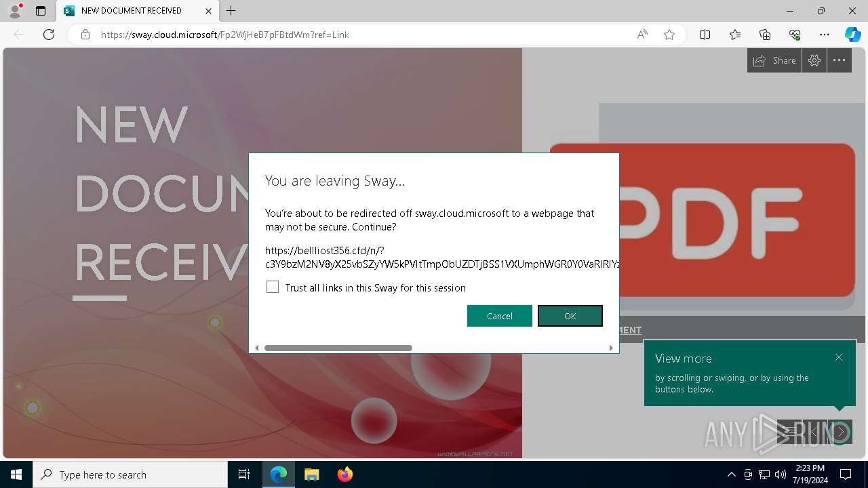
Task: Open network status tray icon
Action: pos(764,474)
